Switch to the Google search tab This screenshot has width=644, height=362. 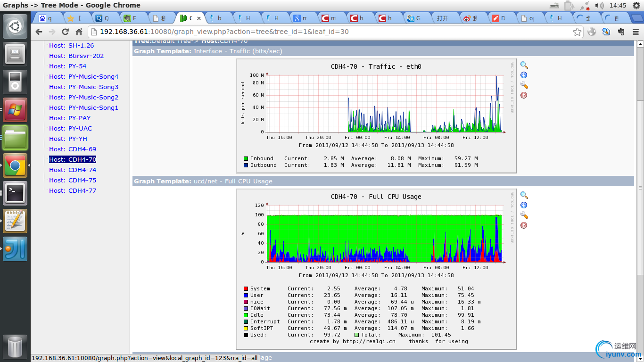(302, 18)
